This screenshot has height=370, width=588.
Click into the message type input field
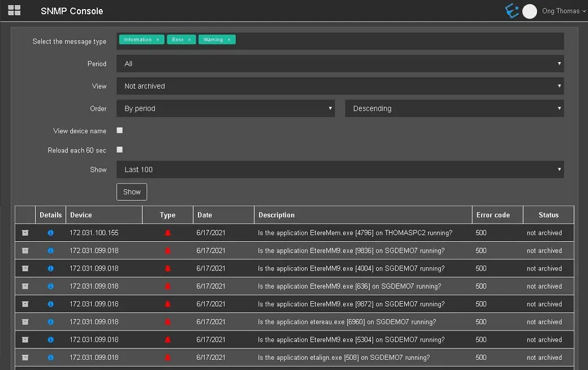(x=396, y=41)
